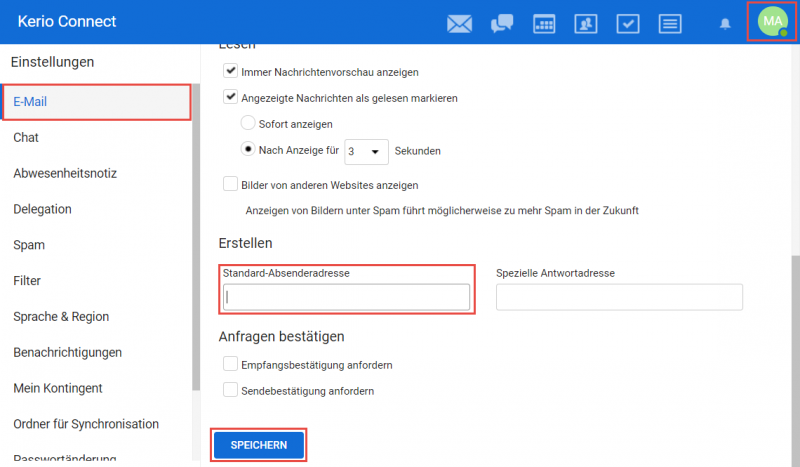The height and width of the screenshot is (467, 800).
Task: Open Abwesenheitsnotiz settings section
Action: [x=65, y=173]
